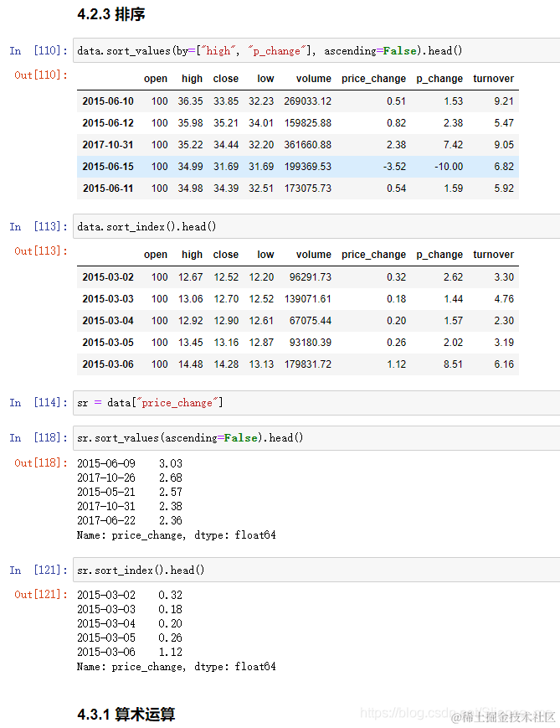
Task: Select row 2015-03-02 in second table
Action: pos(298,277)
